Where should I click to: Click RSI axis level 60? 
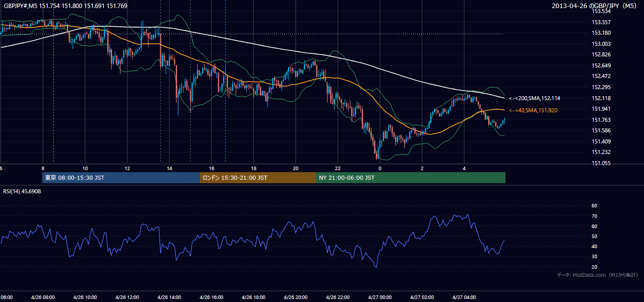point(594,226)
